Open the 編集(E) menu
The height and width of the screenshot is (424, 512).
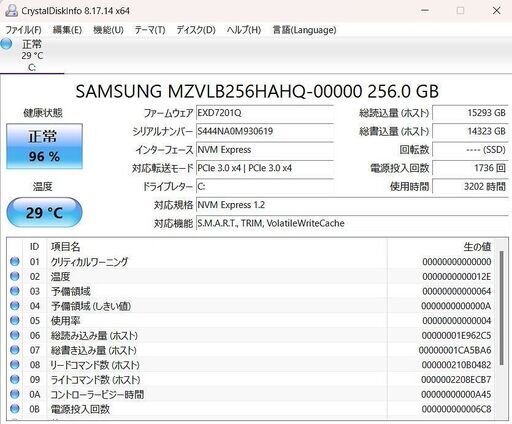click(67, 30)
